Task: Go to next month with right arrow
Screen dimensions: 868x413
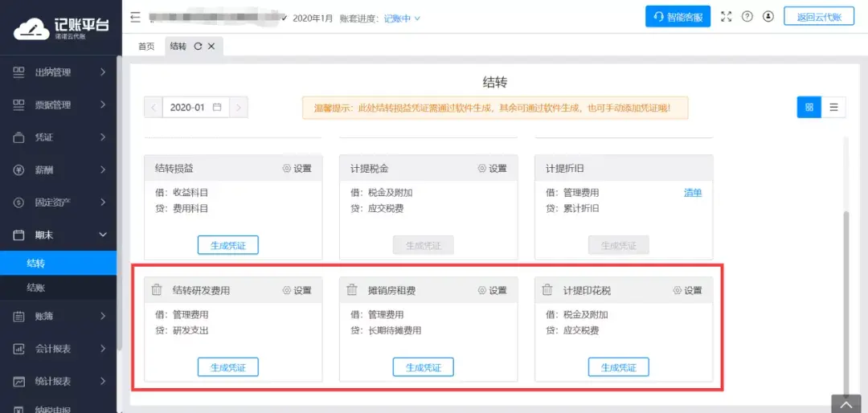Action: [239, 108]
